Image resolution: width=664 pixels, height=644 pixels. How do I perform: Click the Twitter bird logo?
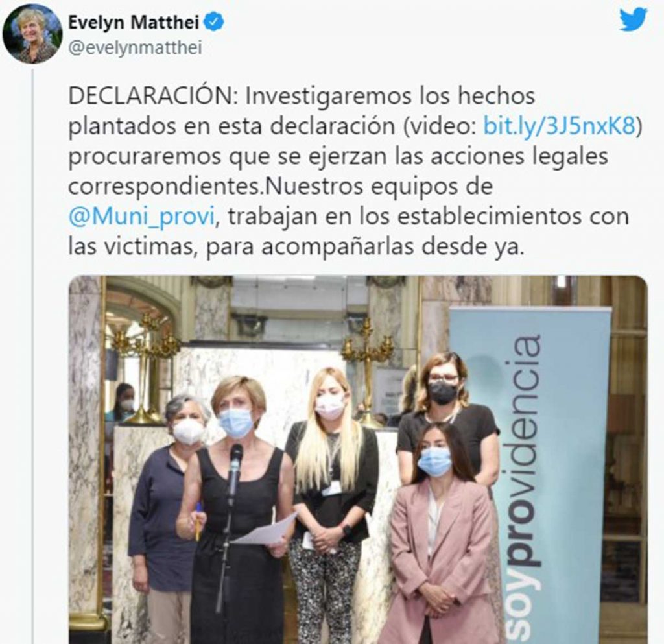coord(633,20)
